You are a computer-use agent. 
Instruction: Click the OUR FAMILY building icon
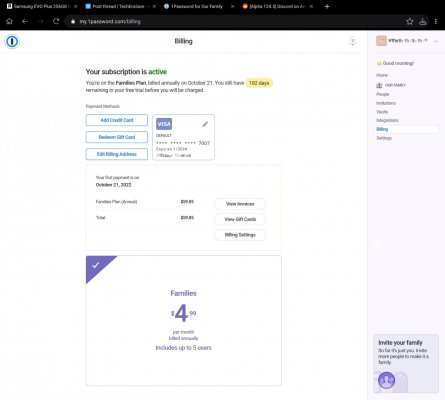pyautogui.click(x=379, y=85)
